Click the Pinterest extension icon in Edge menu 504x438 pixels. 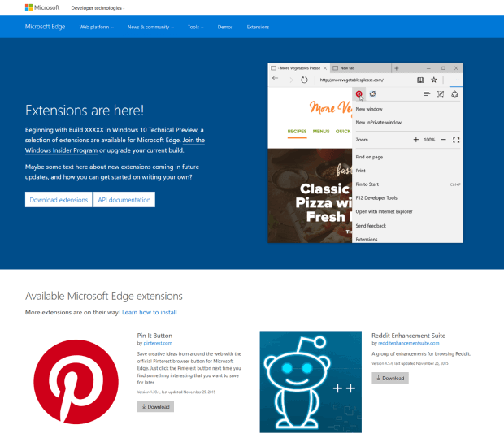coord(359,93)
